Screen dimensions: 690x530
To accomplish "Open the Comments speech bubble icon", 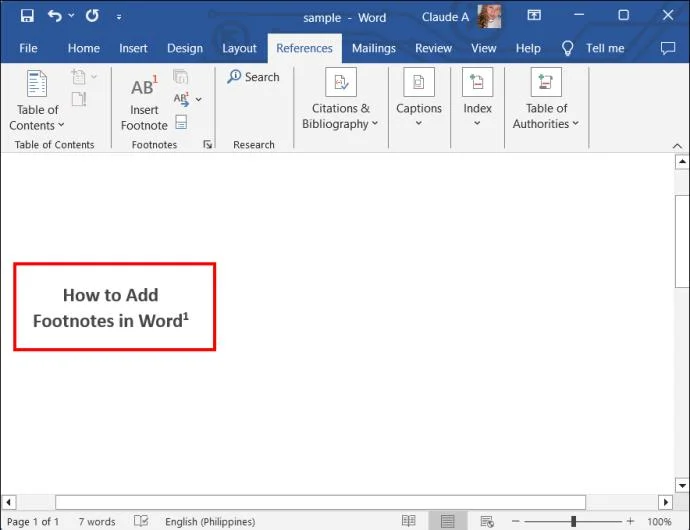I will 668,48.
